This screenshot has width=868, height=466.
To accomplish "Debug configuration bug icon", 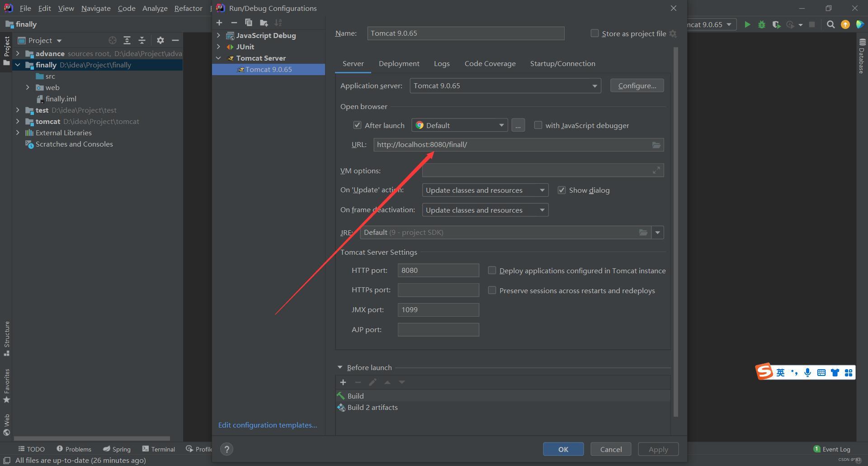I will 762,24.
